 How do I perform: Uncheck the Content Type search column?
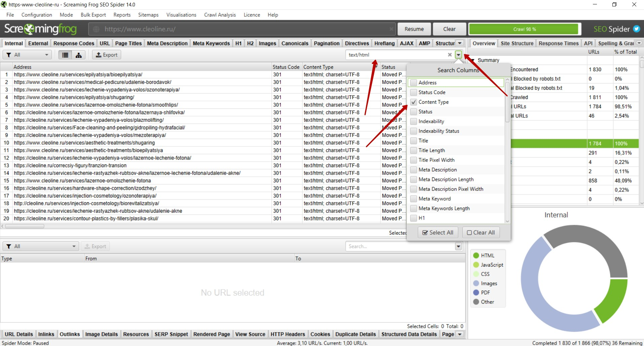pyautogui.click(x=413, y=102)
